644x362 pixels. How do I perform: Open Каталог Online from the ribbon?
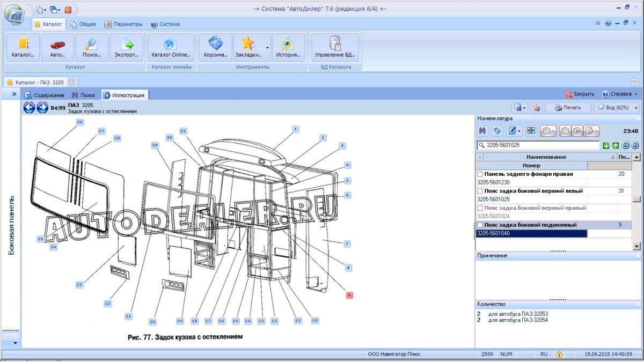[x=170, y=47]
